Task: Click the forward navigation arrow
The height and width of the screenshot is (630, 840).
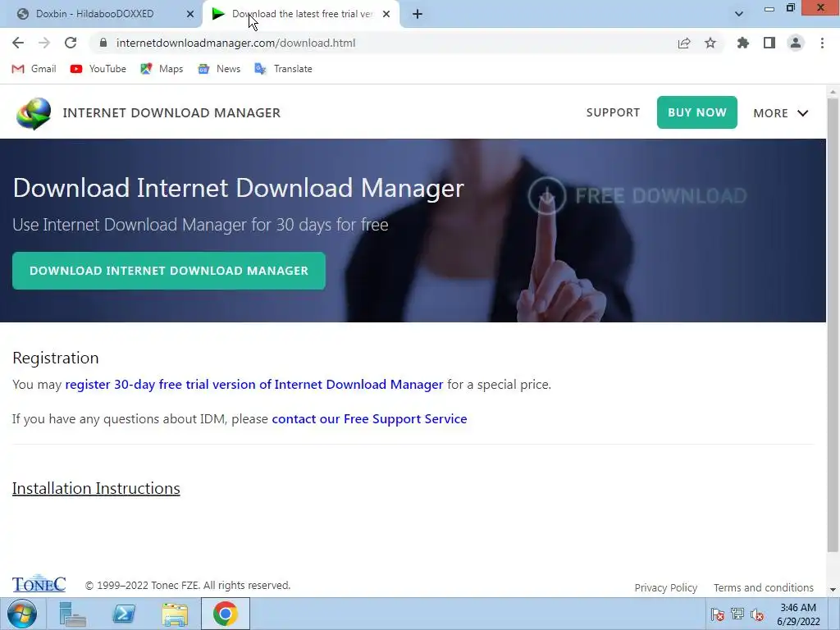Action: [x=44, y=43]
